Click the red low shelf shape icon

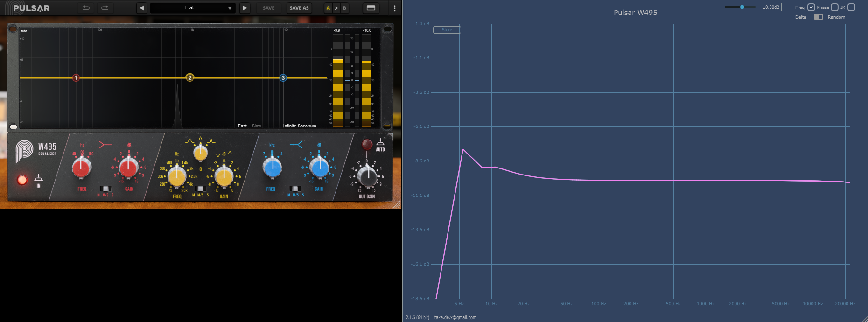coord(105,145)
